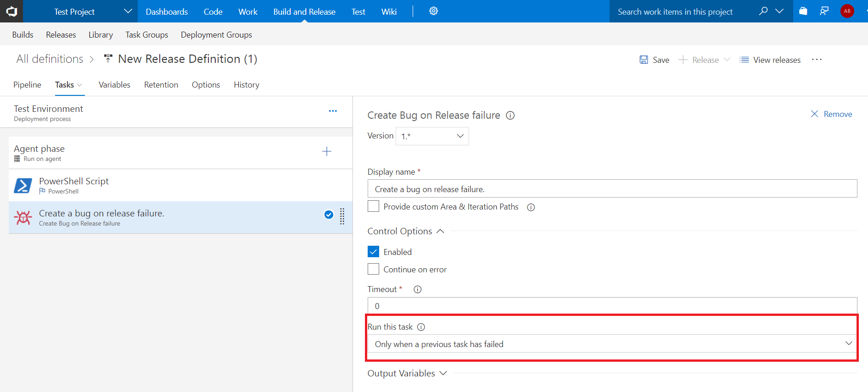Toggle Provide custom Area & Iteration Paths

click(373, 206)
